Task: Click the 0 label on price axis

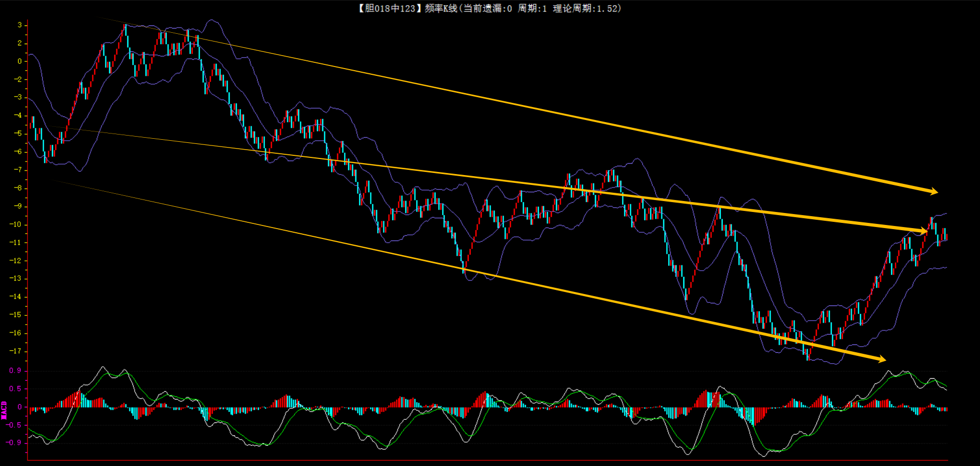Action: click(x=20, y=61)
